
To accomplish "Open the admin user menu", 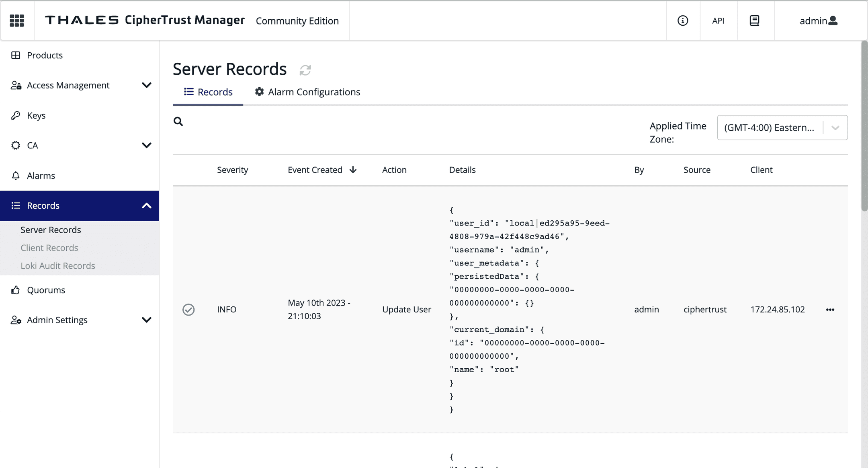I will [x=818, y=21].
